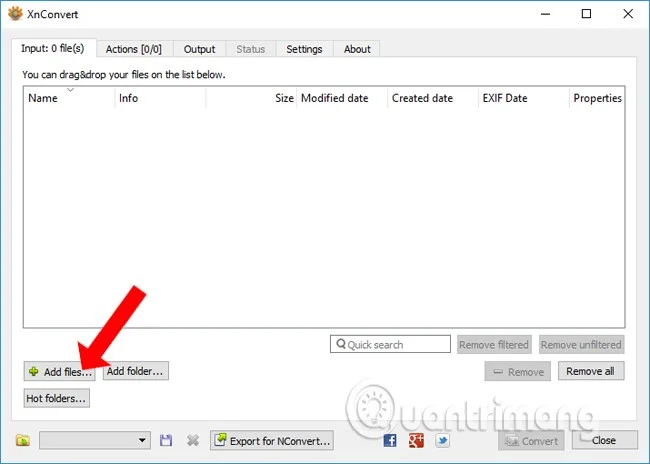This screenshot has height=464, width=650.
Task: Sort list by Size column header
Action: point(251,98)
